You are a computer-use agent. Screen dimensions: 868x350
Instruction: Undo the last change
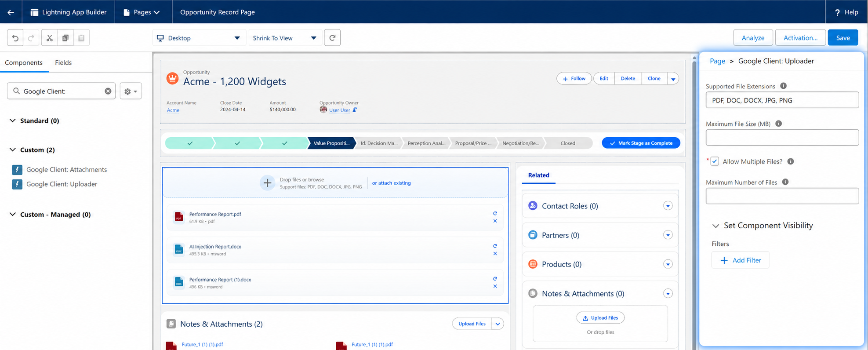15,38
